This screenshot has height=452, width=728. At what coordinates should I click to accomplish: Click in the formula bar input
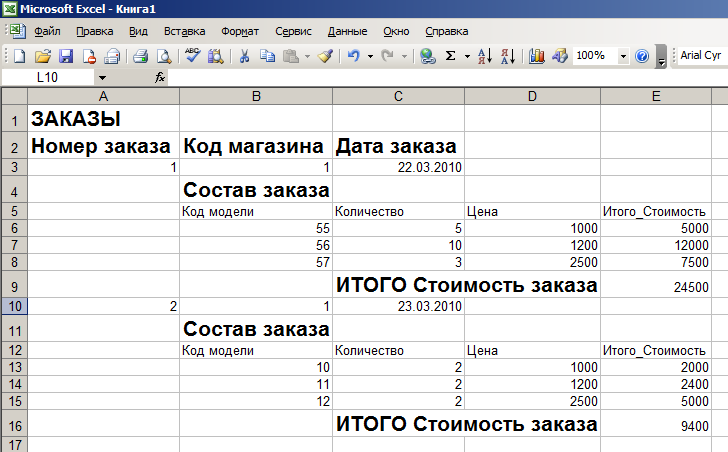click(x=448, y=77)
